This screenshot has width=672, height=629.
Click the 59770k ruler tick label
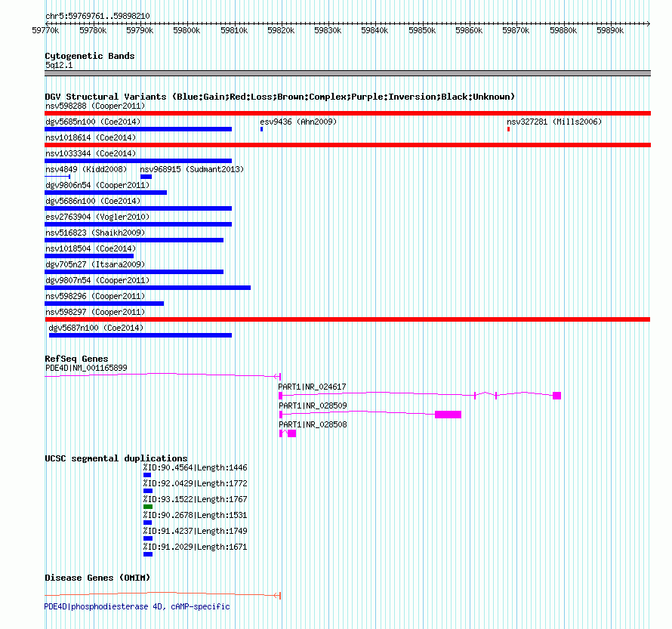click(x=45, y=30)
